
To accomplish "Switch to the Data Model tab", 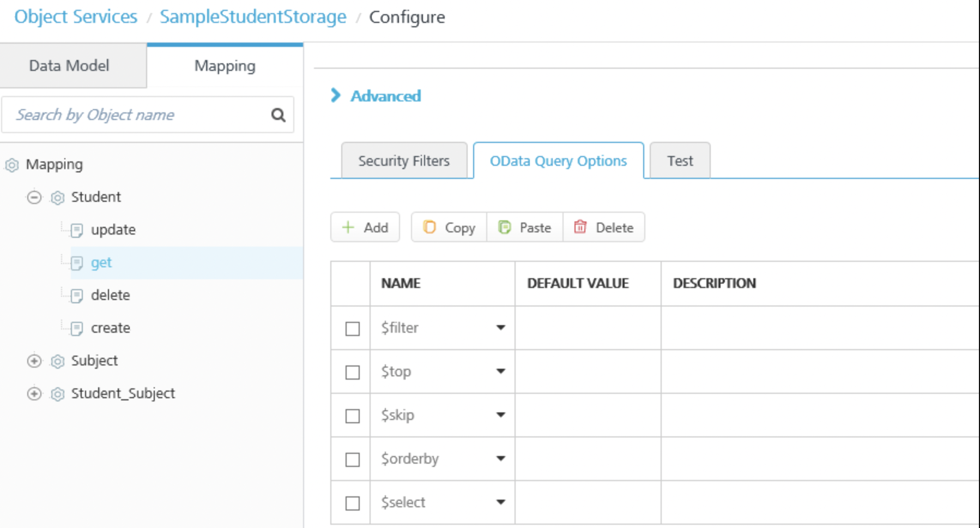I will click(73, 65).
